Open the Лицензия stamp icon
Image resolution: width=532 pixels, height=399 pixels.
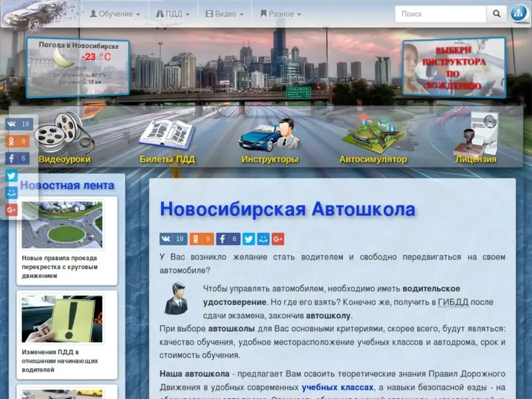pos(476,134)
